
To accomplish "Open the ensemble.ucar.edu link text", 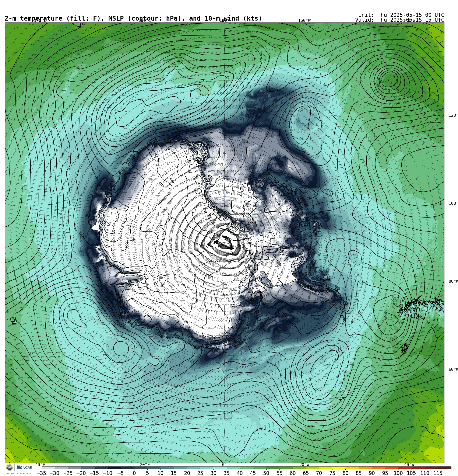I will [19, 474].
